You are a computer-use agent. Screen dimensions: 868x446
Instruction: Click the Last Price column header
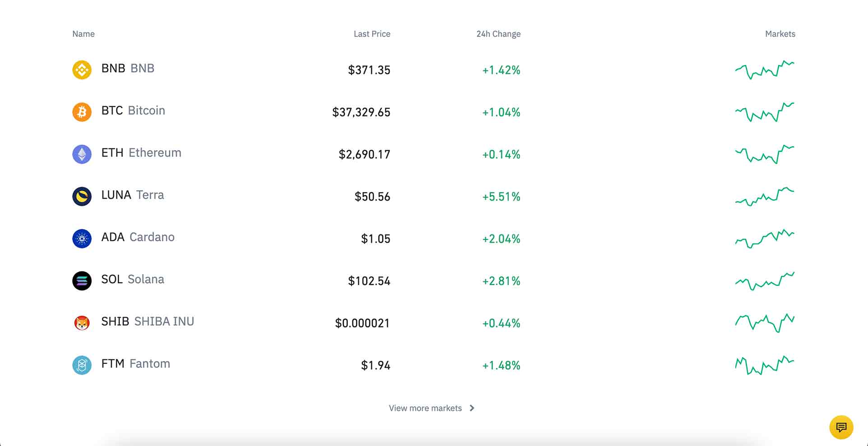372,34
